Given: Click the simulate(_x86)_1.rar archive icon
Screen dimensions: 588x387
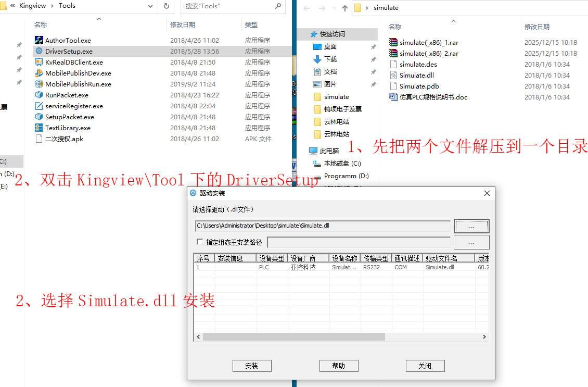Looking at the screenshot, I should coord(393,42).
